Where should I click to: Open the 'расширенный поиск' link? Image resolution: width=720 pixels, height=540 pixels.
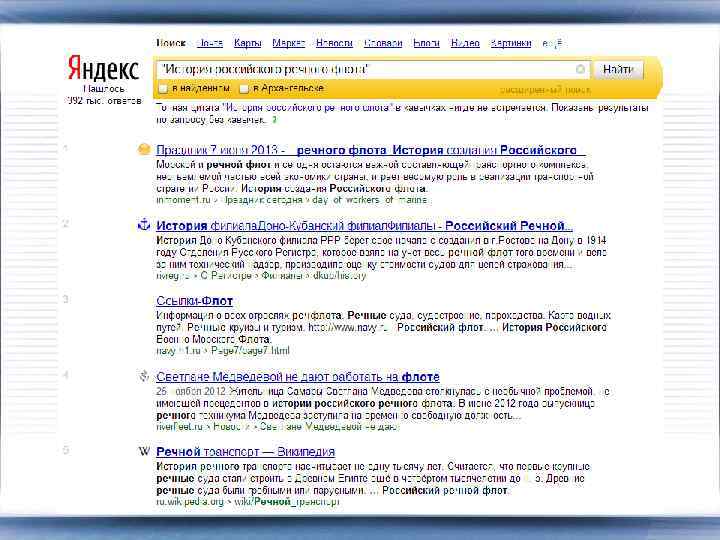tap(545, 90)
